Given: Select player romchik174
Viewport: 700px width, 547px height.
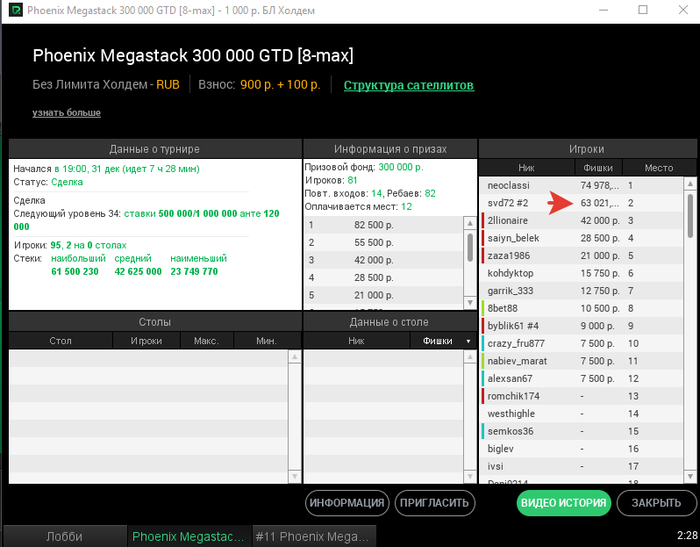Looking at the screenshot, I should (x=581, y=396).
